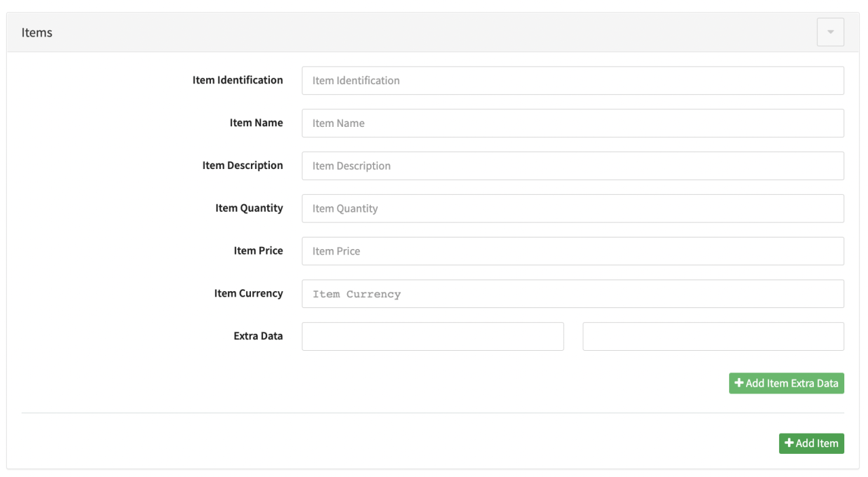Focus the Item Identification text field
The image size is (868, 477).
pyautogui.click(x=572, y=80)
